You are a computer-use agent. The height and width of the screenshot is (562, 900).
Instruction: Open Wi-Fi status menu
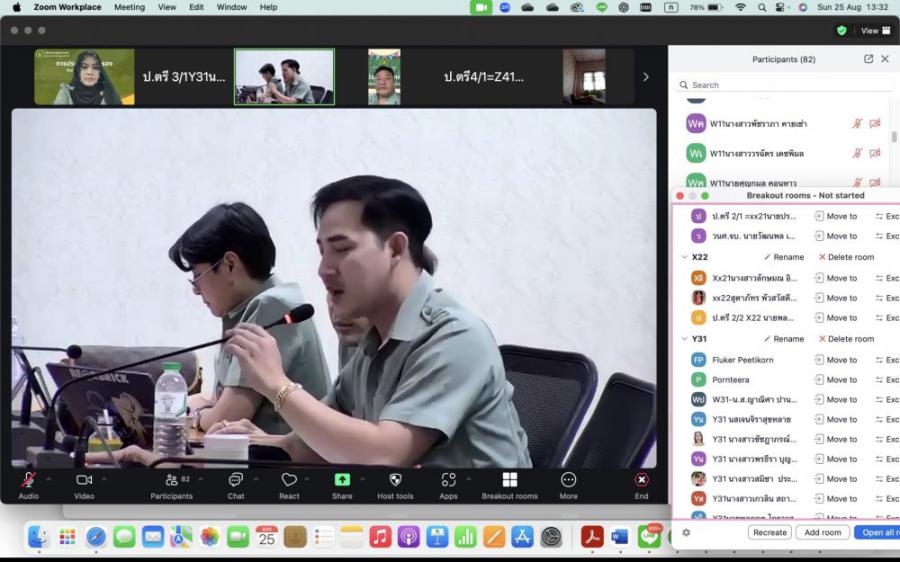pyautogui.click(x=740, y=7)
